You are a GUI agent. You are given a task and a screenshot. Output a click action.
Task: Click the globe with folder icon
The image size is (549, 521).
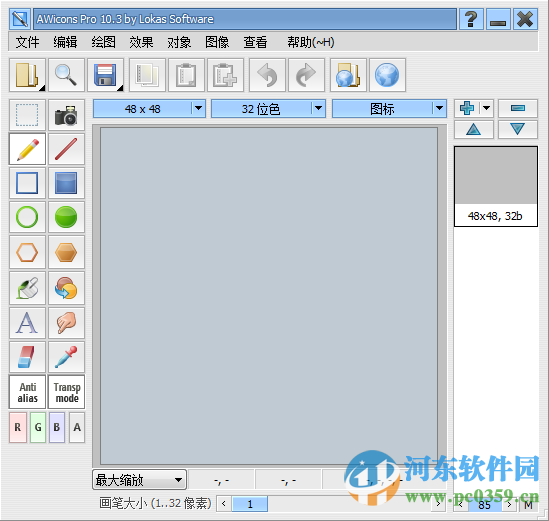pos(348,75)
